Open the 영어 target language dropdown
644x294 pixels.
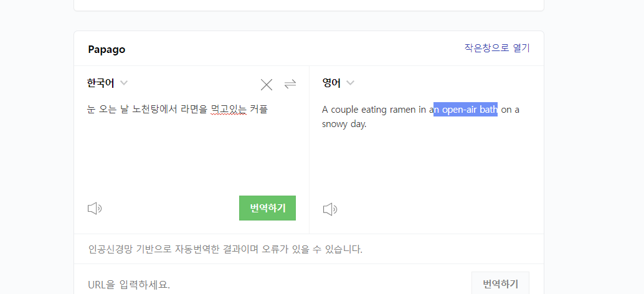338,83
